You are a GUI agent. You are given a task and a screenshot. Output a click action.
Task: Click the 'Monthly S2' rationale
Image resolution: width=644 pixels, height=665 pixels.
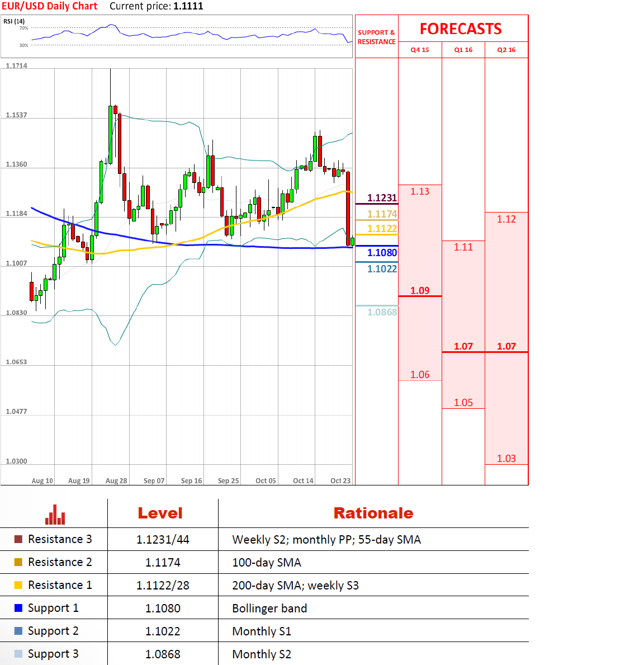[262, 654]
